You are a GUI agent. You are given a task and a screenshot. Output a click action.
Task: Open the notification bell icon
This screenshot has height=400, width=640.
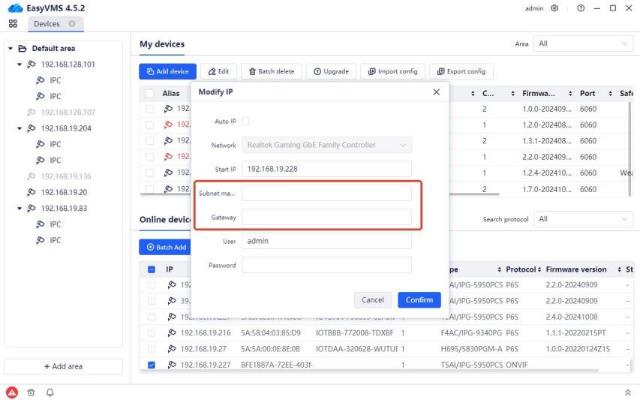click(50, 391)
